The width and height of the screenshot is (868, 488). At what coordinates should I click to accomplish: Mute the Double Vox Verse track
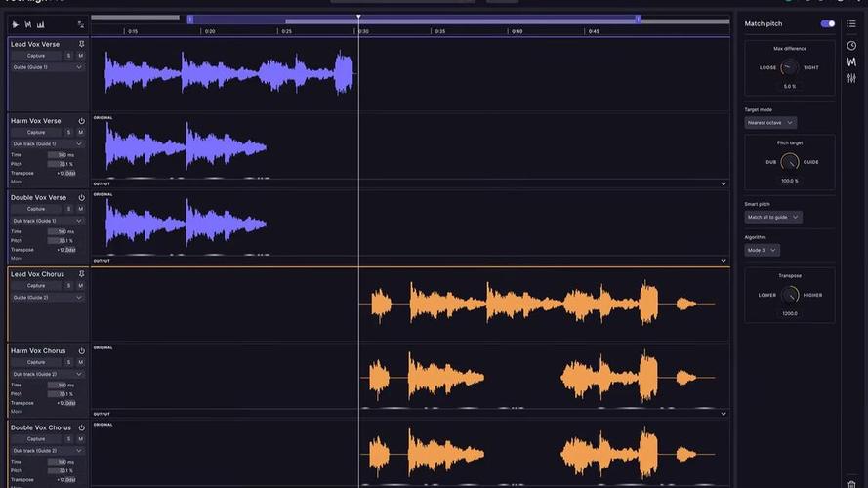[x=81, y=209]
